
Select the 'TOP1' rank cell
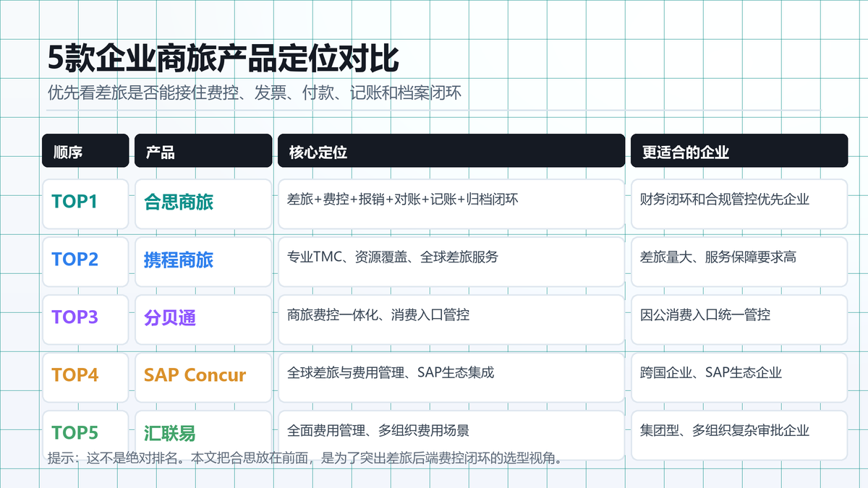click(85, 204)
